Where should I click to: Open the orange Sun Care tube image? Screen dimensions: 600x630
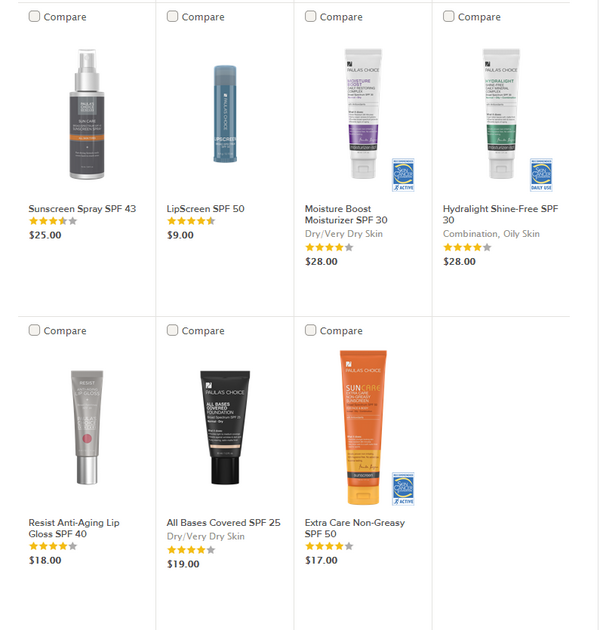363,428
